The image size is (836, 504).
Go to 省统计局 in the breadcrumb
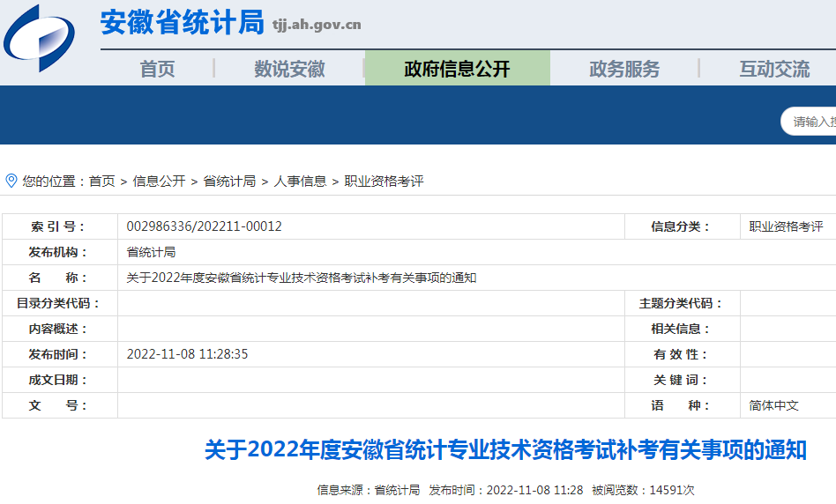coord(229,182)
